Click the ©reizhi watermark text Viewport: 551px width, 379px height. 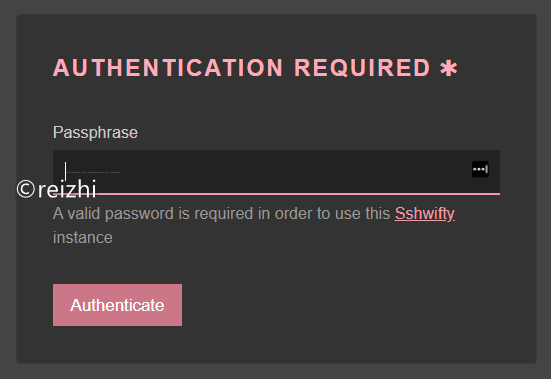pyautogui.click(x=56, y=189)
